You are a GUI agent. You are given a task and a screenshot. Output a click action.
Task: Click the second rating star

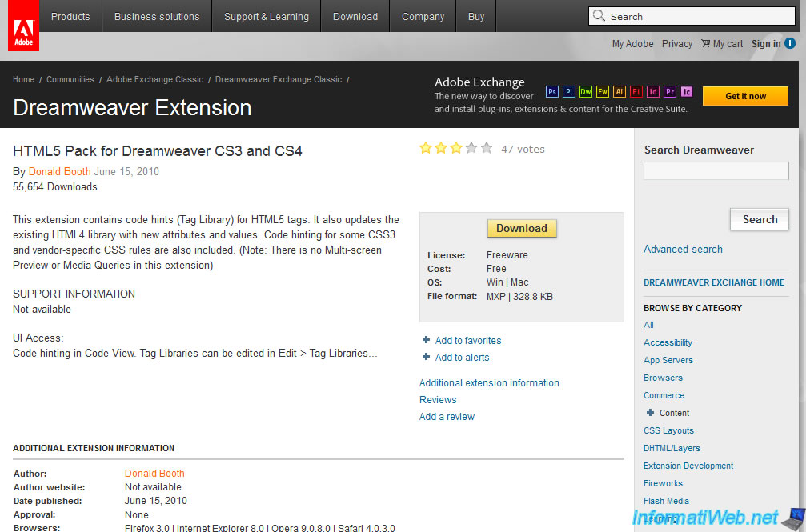pos(441,148)
